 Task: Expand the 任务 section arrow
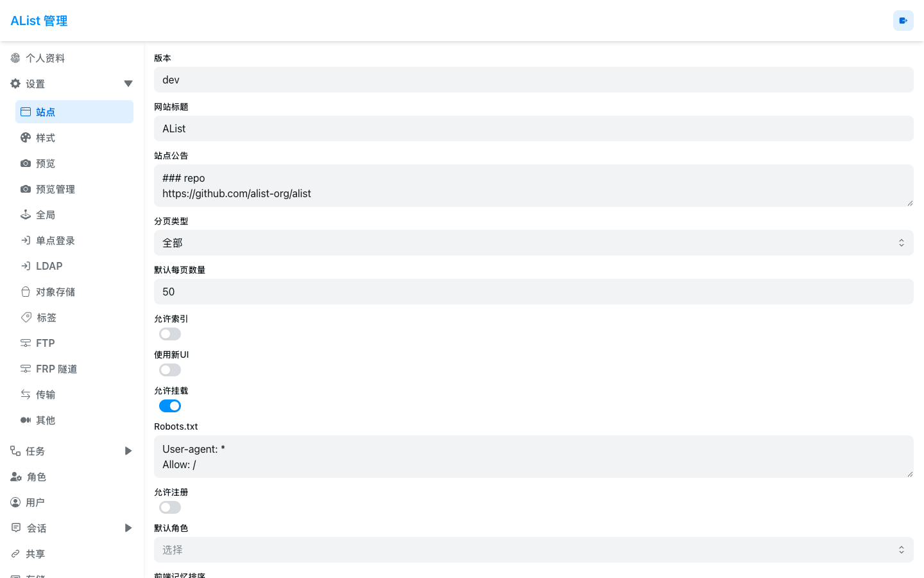tap(128, 451)
